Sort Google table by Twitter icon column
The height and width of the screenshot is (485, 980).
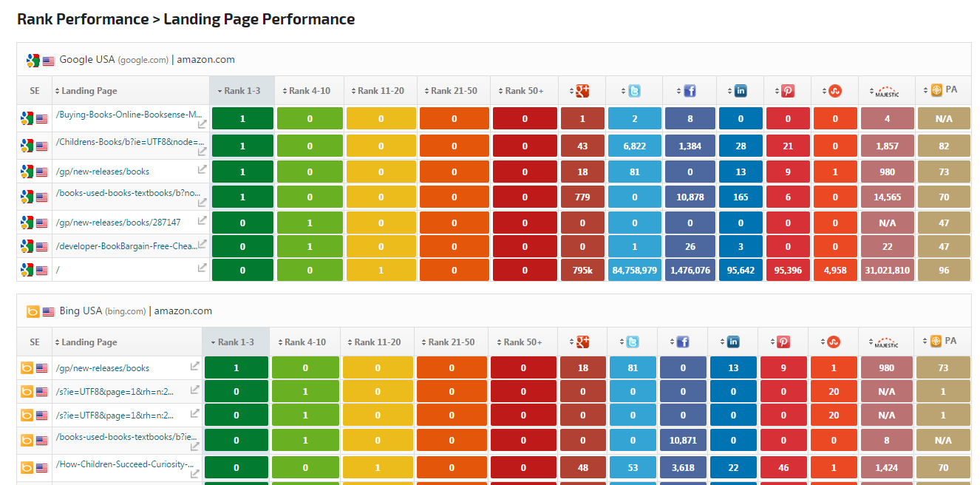coord(633,91)
